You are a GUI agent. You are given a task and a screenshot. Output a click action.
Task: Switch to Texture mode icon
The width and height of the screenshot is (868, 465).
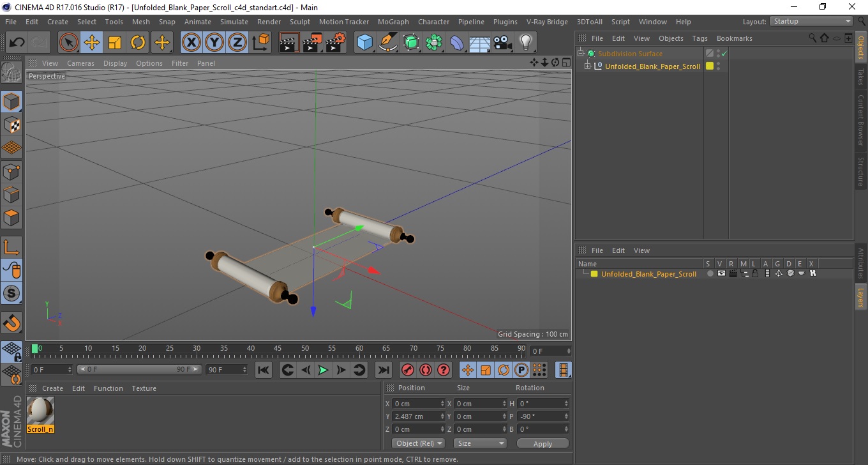[11, 125]
